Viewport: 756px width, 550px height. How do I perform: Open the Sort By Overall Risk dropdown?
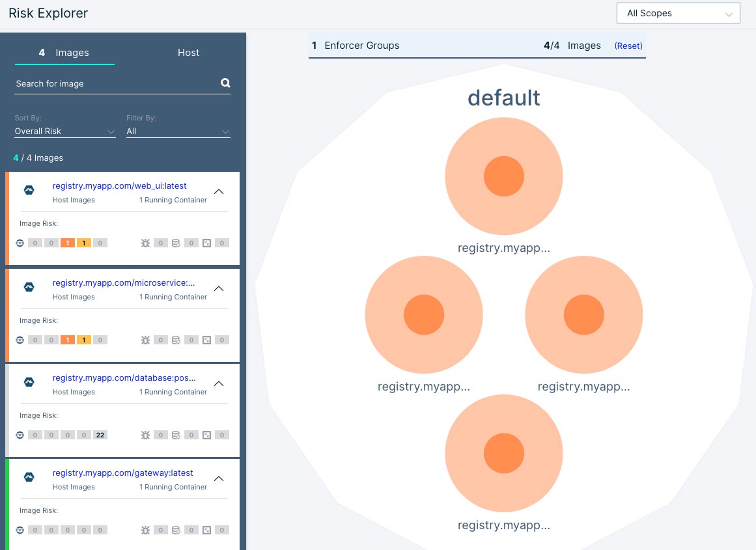[x=65, y=131]
